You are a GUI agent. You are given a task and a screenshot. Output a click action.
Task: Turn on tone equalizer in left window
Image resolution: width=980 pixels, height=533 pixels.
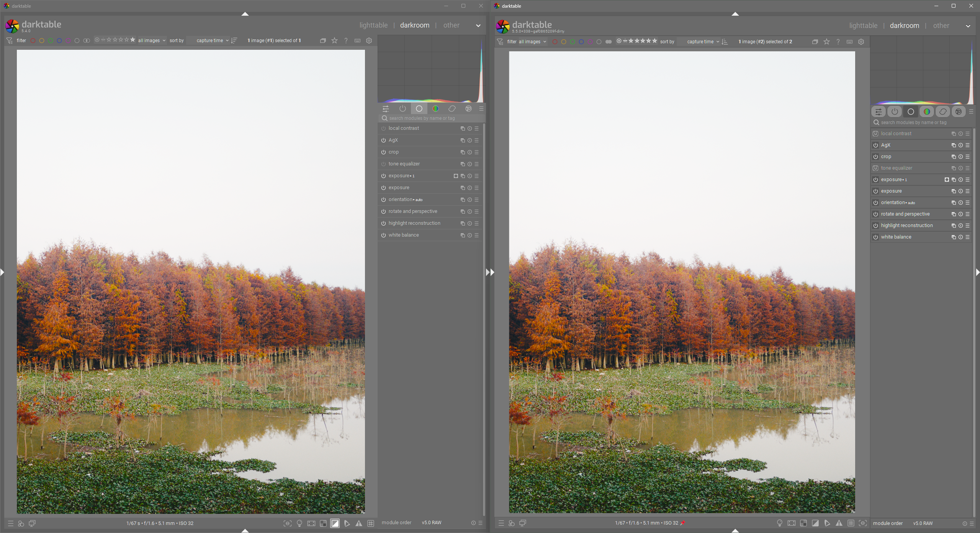383,164
